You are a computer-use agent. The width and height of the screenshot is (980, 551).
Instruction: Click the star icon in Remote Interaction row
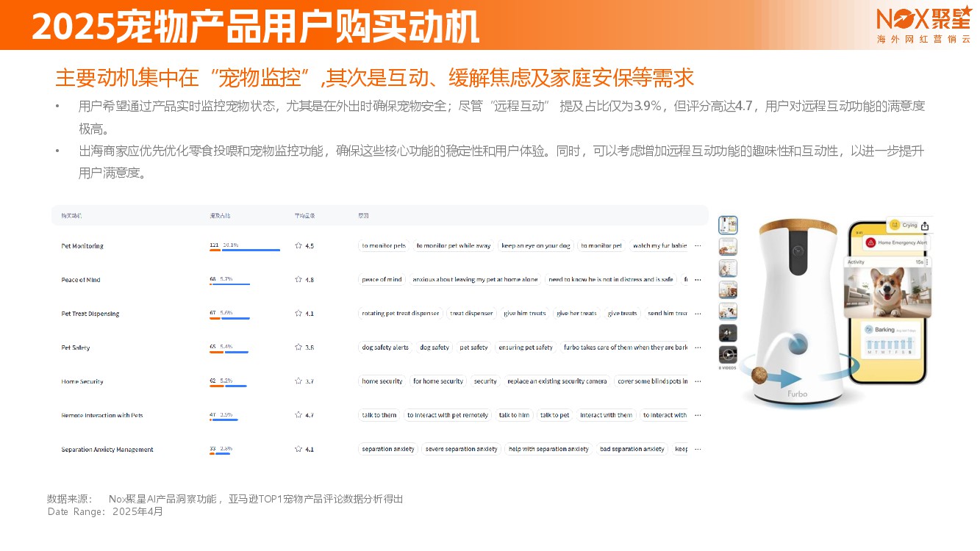point(298,415)
